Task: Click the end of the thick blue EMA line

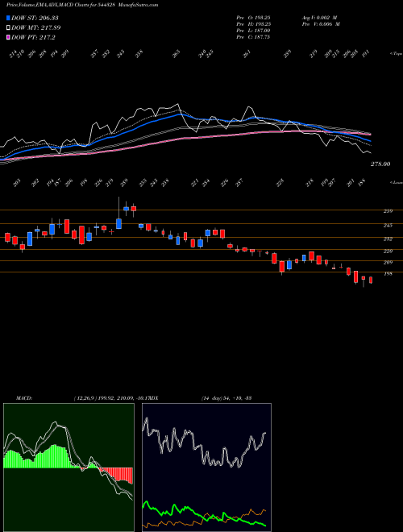Action: (x=370, y=140)
